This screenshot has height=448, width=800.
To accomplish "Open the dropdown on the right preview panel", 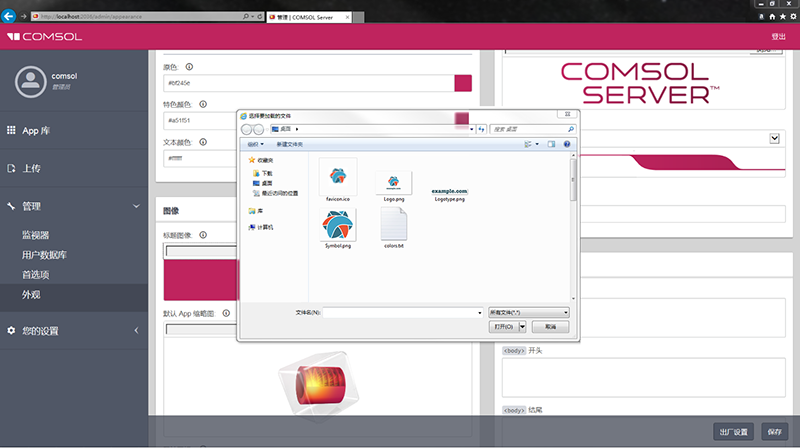I will pos(774,139).
